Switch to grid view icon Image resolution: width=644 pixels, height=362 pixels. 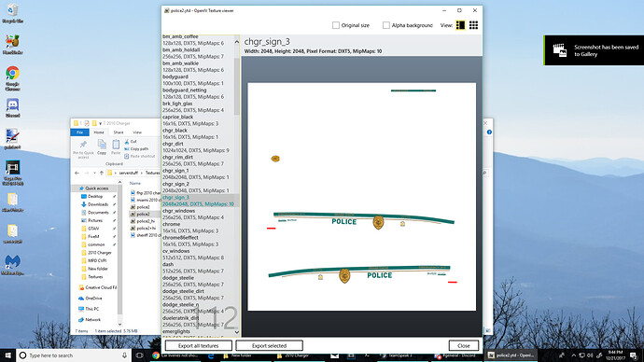click(x=473, y=25)
